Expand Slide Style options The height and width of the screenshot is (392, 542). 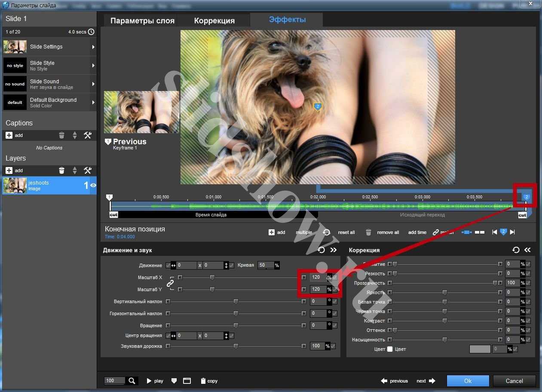[93, 66]
